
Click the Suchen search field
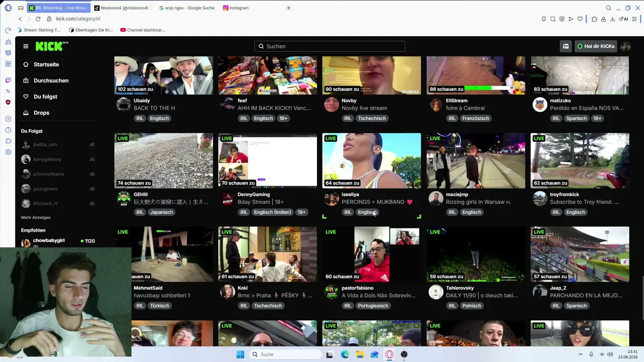330,46
